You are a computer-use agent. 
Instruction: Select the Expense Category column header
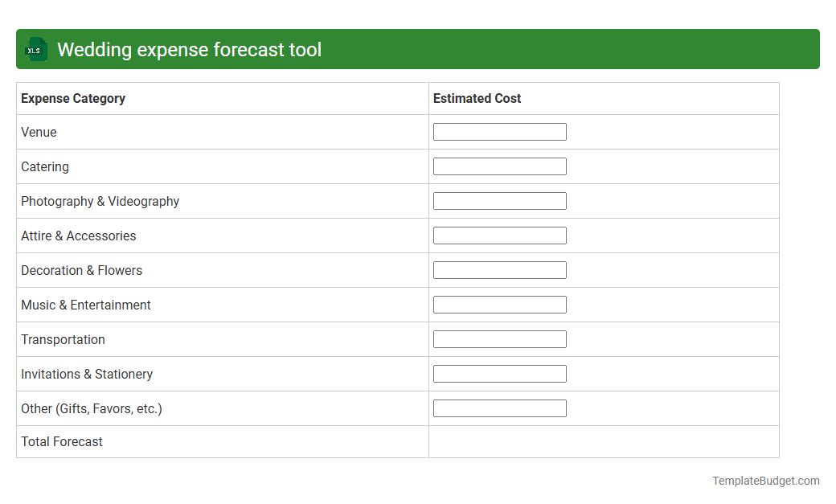coord(72,98)
